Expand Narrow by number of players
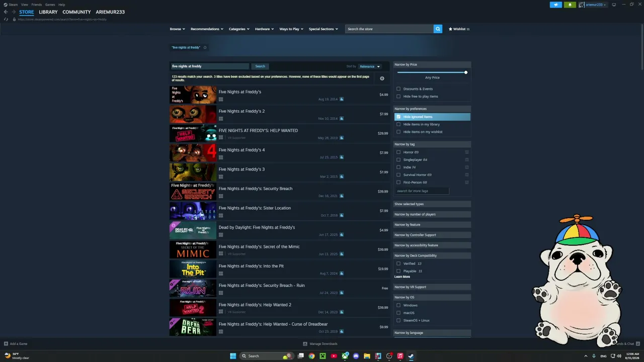The width and height of the screenshot is (644, 362). tap(432, 214)
